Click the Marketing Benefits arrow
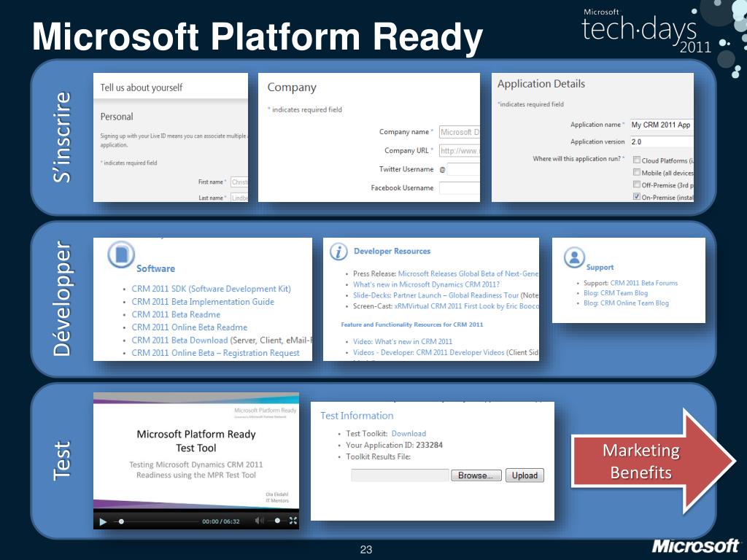The width and height of the screenshot is (747, 560). coord(653,461)
